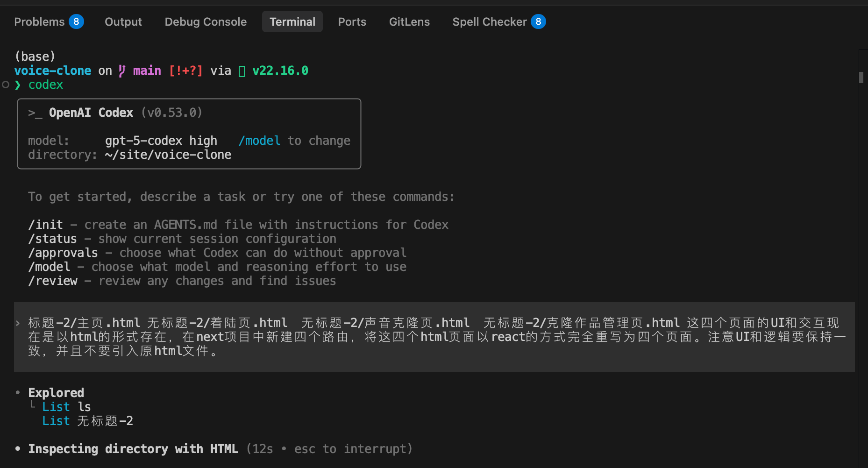Switch to the Problems tab
Image resolution: width=868 pixels, height=468 pixels.
tap(40, 21)
